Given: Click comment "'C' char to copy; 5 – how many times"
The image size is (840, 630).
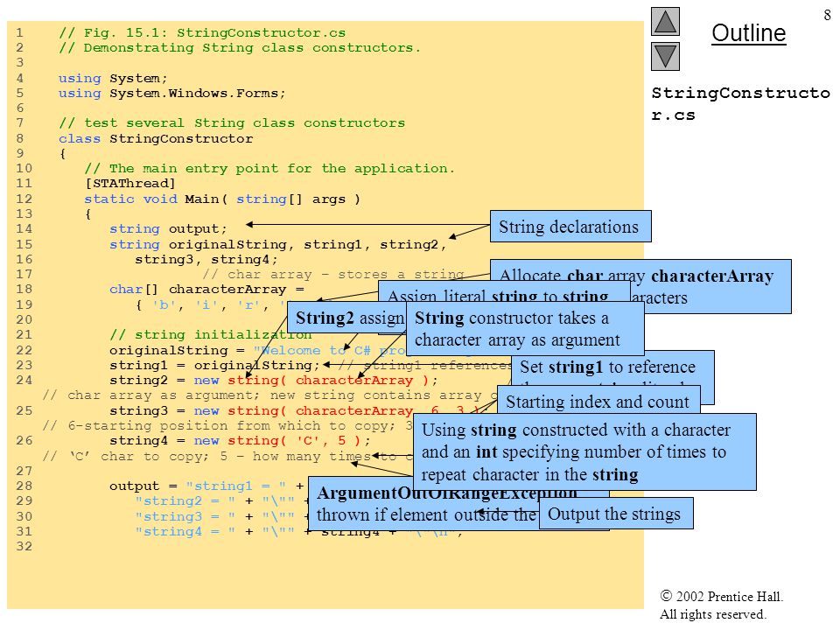Looking at the screenshot, I should [220, 457].
